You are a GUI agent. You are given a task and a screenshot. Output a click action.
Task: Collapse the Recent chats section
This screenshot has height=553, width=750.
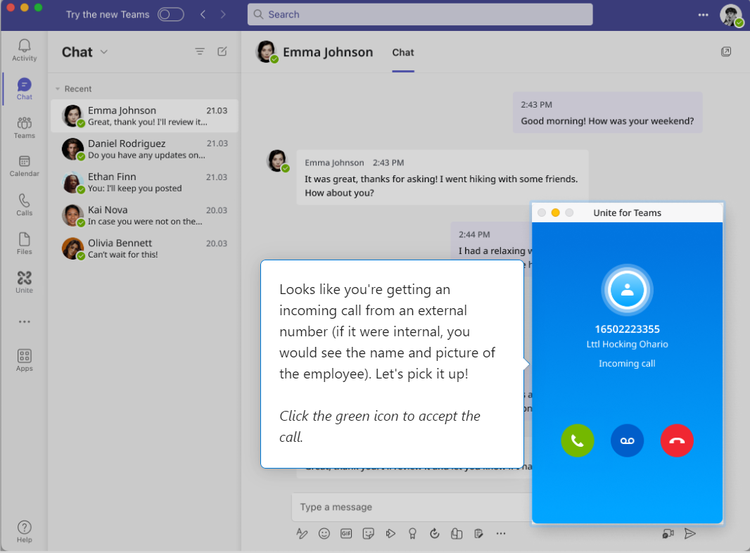[x=57, y=89]
